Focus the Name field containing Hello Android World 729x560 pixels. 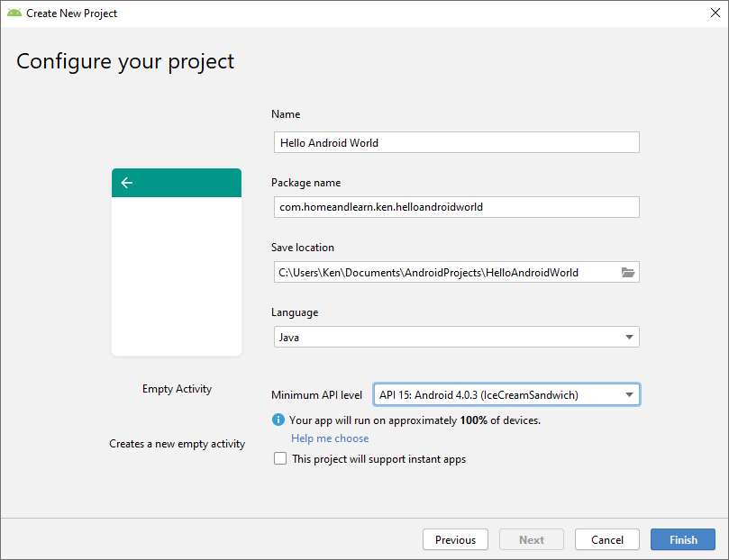[456, 142]
